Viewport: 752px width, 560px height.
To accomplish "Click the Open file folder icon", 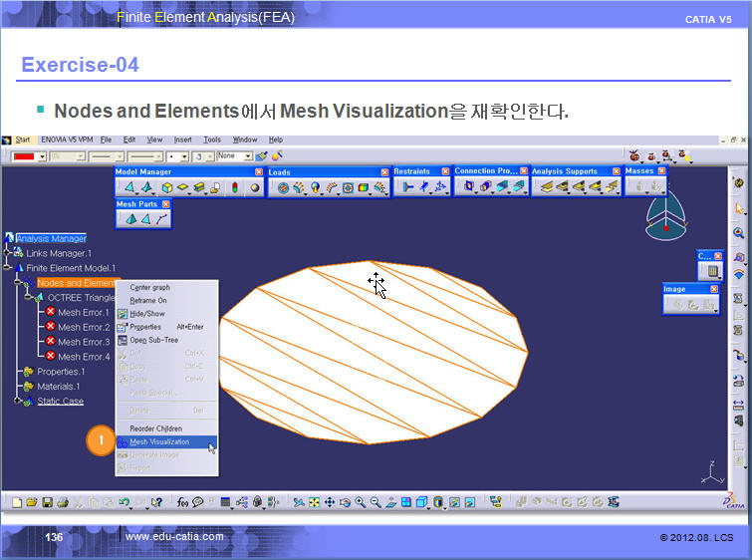I will pos(32,502).
